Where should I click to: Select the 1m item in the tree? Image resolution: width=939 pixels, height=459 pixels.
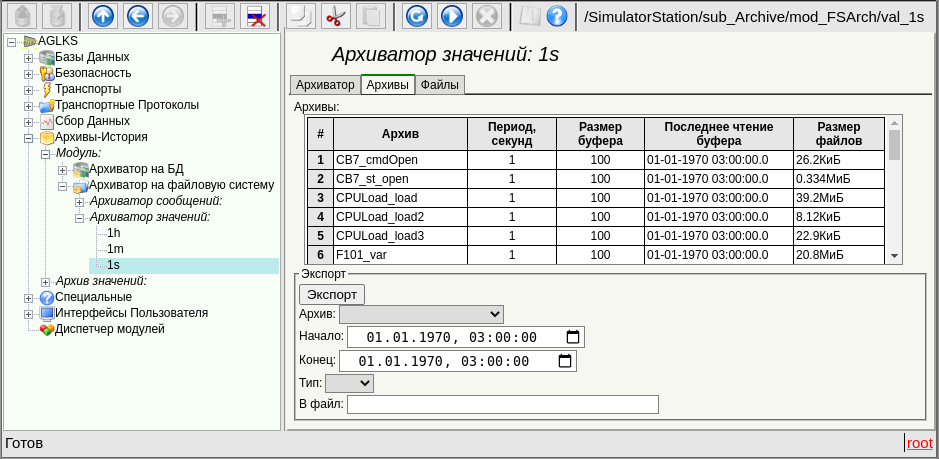tap(115, 249)
